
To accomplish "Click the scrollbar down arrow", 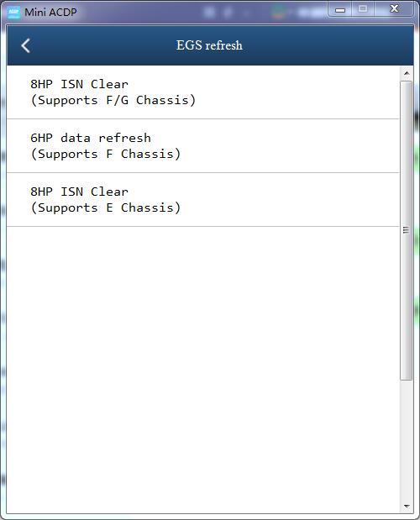I will (x=407, y=507).
